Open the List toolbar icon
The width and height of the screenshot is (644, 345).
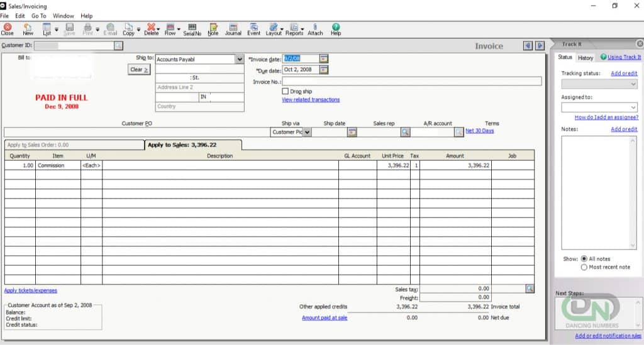pyautogui.click(x=47, y=30)
